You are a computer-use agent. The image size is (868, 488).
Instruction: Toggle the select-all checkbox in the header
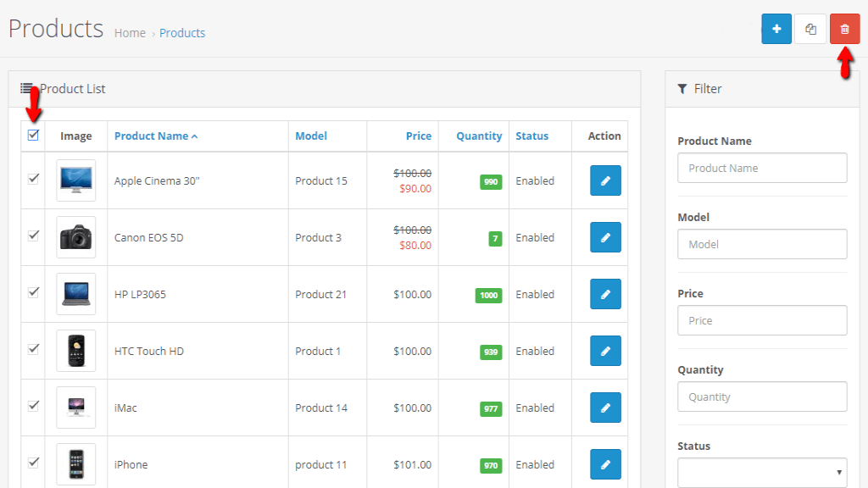tap(33, 136)
